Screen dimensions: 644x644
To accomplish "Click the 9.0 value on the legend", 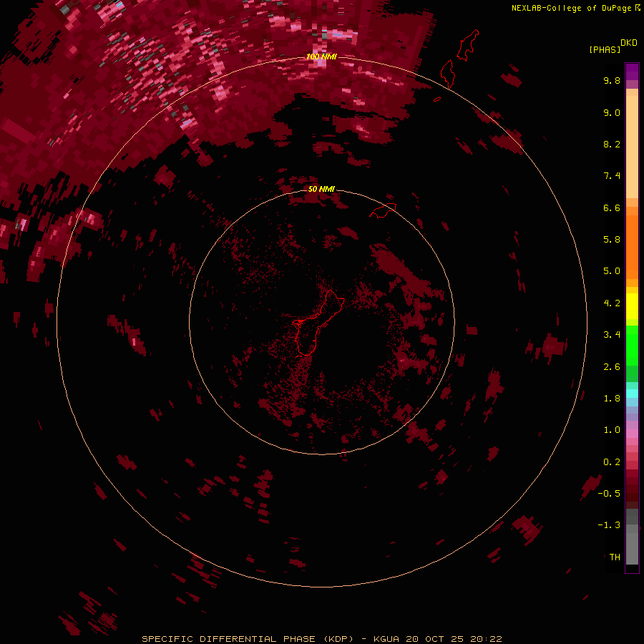I will point(612,112).
